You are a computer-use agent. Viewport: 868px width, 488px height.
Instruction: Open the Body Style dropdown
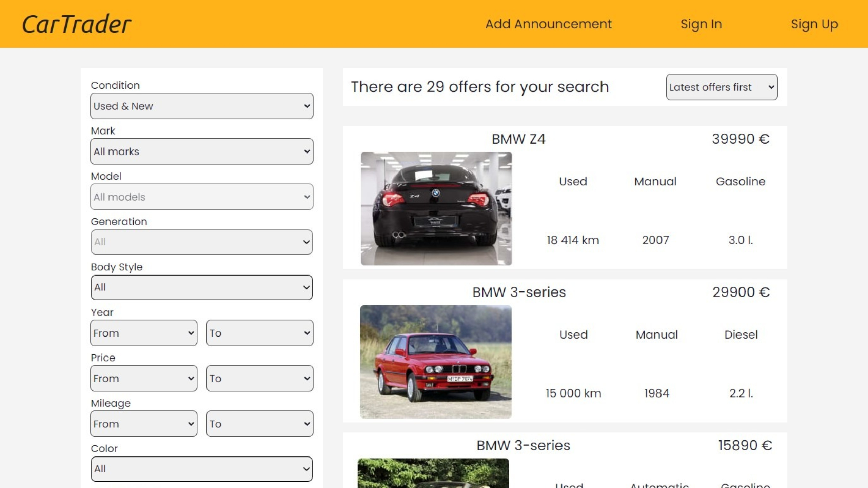click(x=201, y=287)
